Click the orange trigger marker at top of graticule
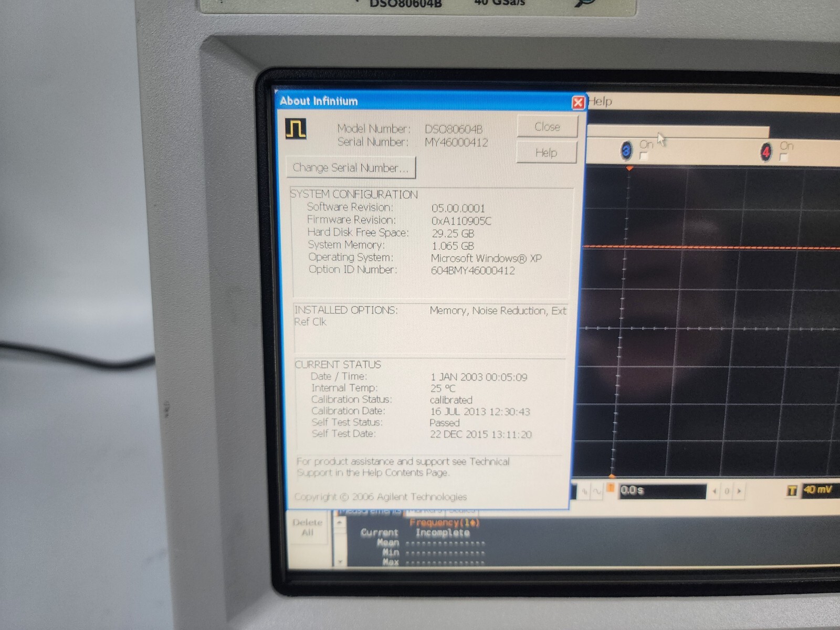This screenshot has width=840, height=630. (629, 169)
